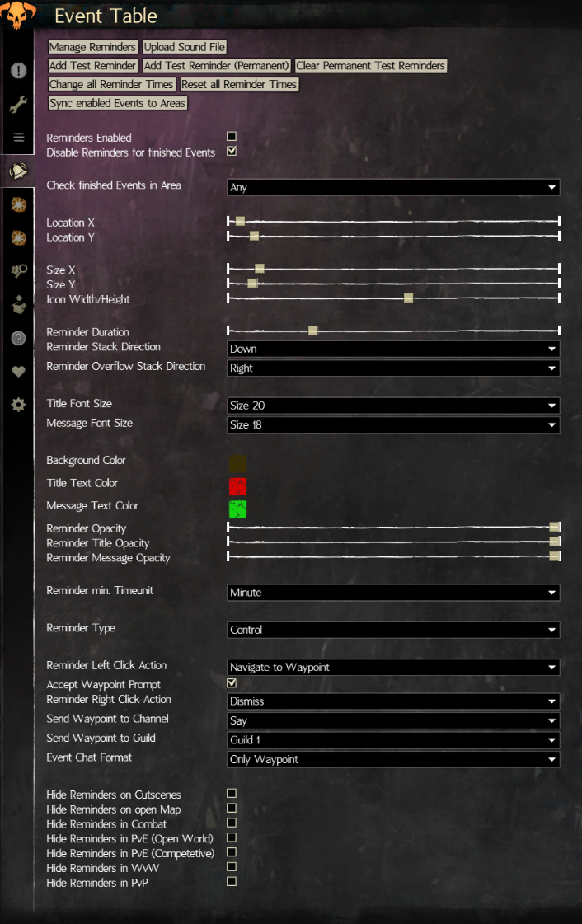Open the Reminder Stack Direction dropdown

pyautogui.click(x=393, y=349)
